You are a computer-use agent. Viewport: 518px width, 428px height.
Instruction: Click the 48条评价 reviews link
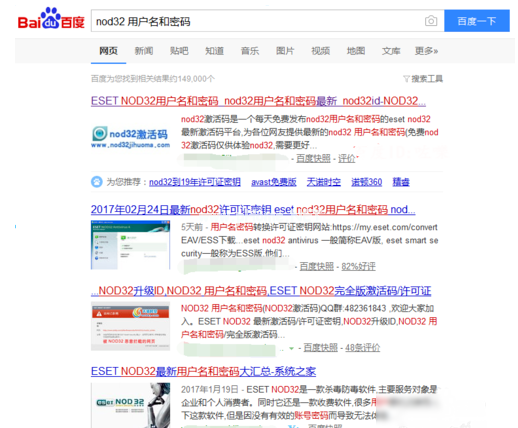[362, 348]
